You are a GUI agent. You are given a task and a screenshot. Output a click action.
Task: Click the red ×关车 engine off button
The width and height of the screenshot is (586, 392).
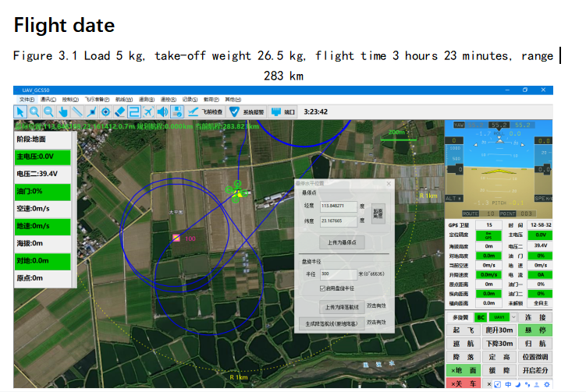[463, 383]
